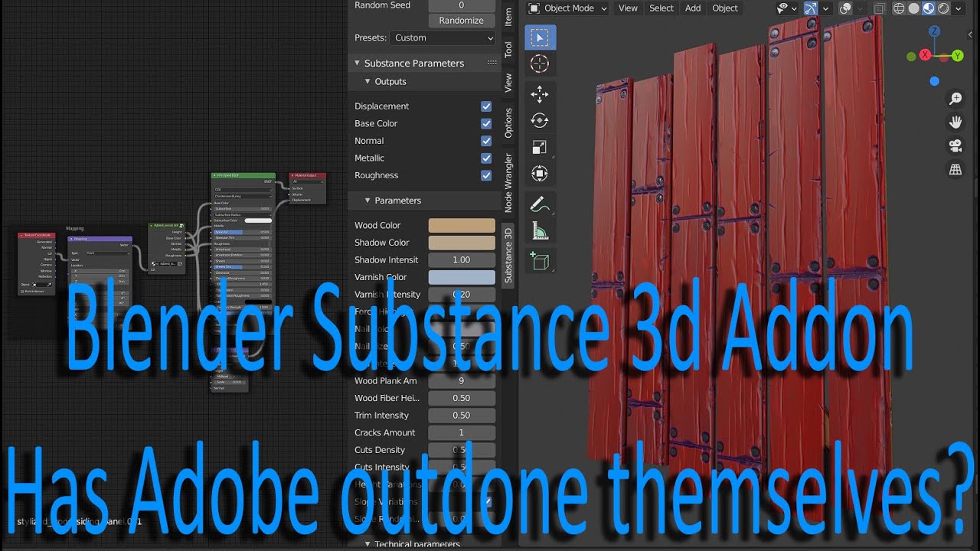Click the Shadow Intensity value slider

pyautogui.click(x=462, y=260)
